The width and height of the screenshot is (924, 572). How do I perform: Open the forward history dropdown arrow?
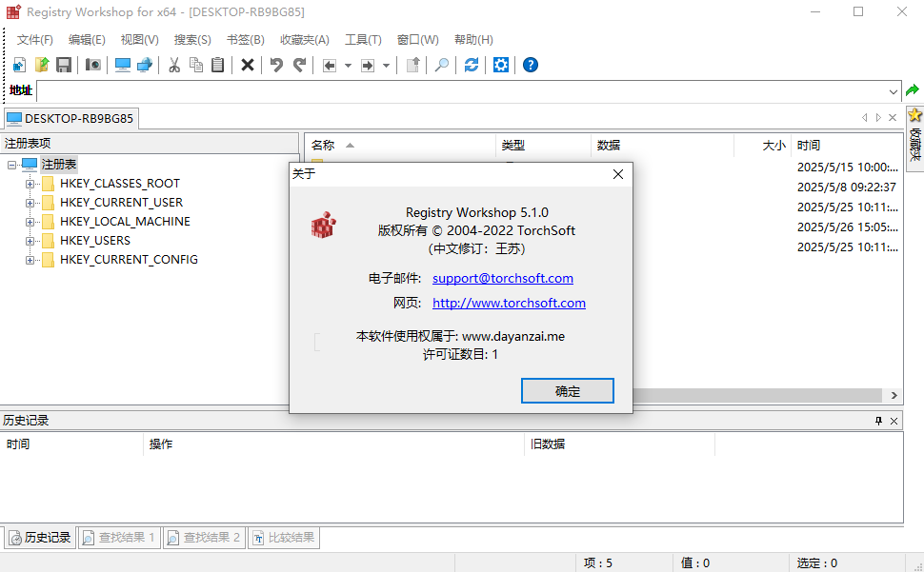coord(386,66)
